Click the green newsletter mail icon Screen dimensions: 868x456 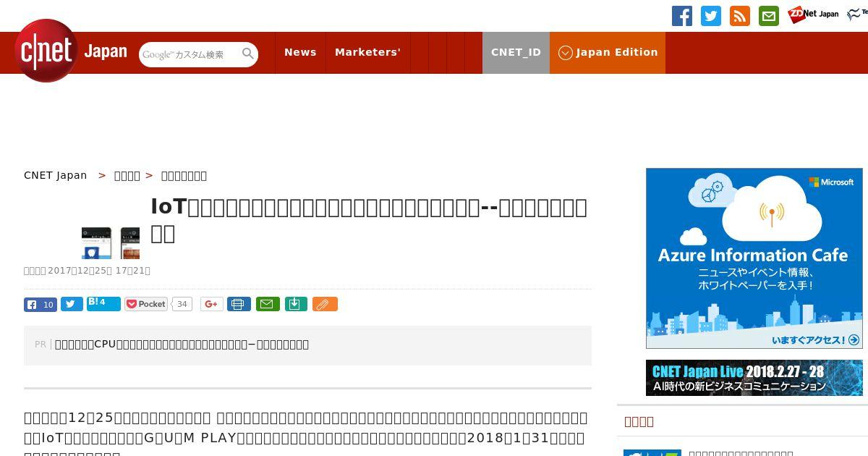[769, 16]
